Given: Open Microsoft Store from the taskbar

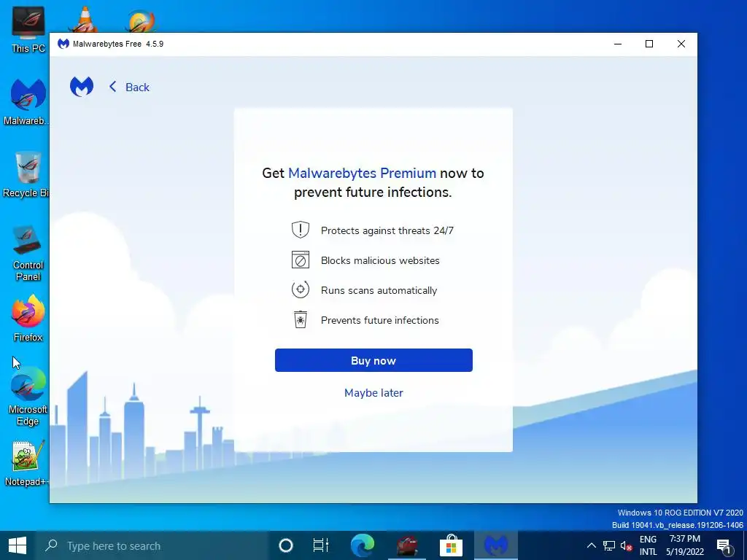Looking at the screenshot, I should tap(451, 545).
